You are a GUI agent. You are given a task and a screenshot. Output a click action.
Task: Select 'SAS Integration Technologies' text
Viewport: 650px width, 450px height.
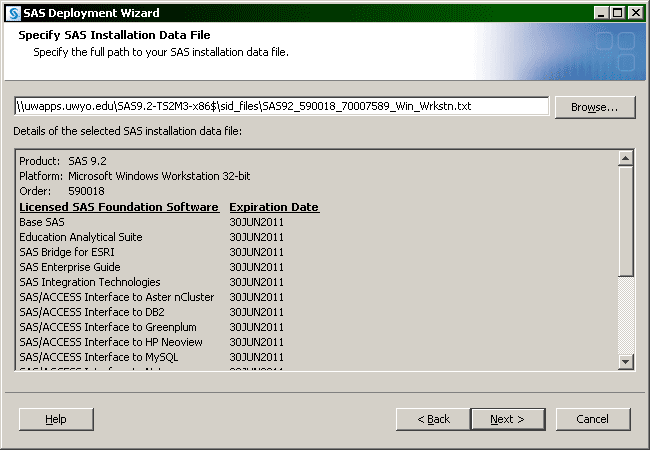click(x=90, y=282)
